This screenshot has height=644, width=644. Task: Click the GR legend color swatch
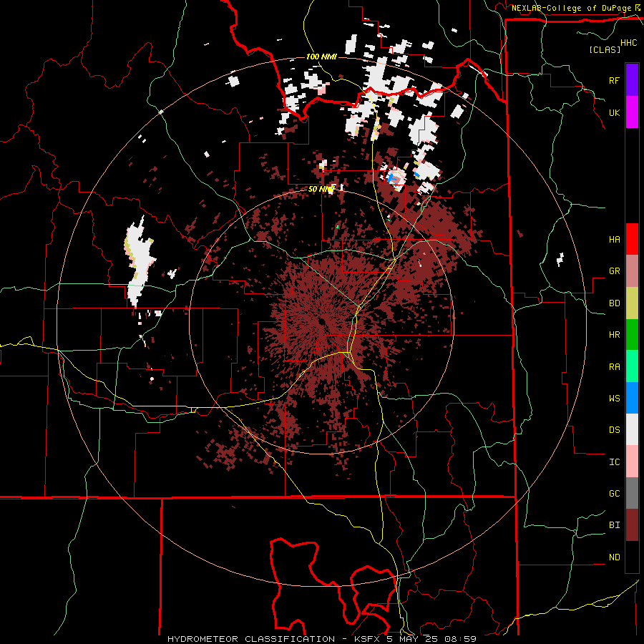632,271
